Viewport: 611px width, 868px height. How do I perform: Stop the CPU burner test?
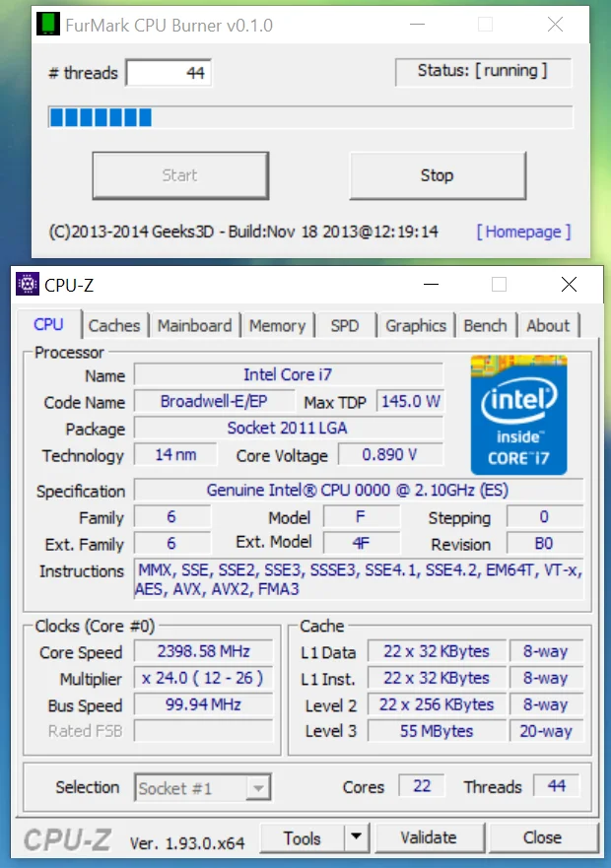click(437, 175)
